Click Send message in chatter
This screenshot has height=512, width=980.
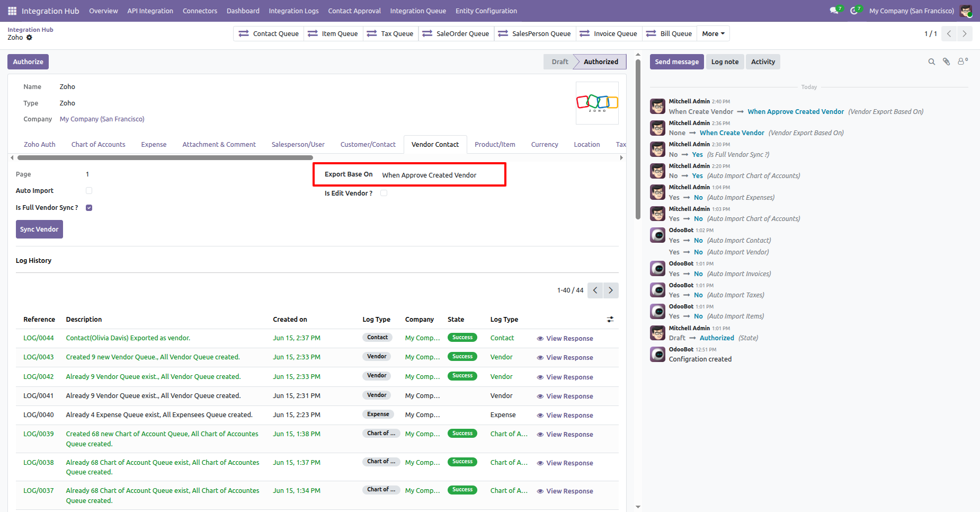click(x=677, y=62)
